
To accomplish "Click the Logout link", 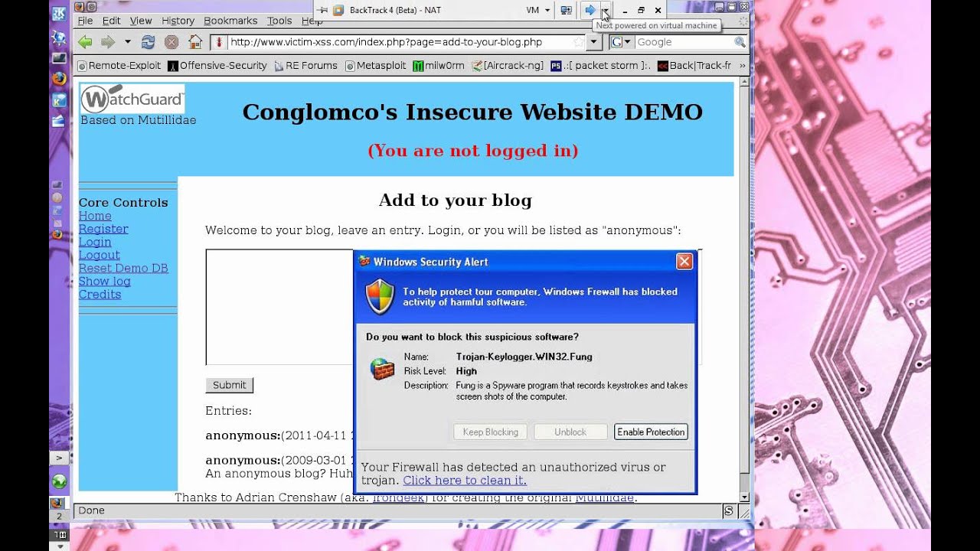I will (100, 255).
